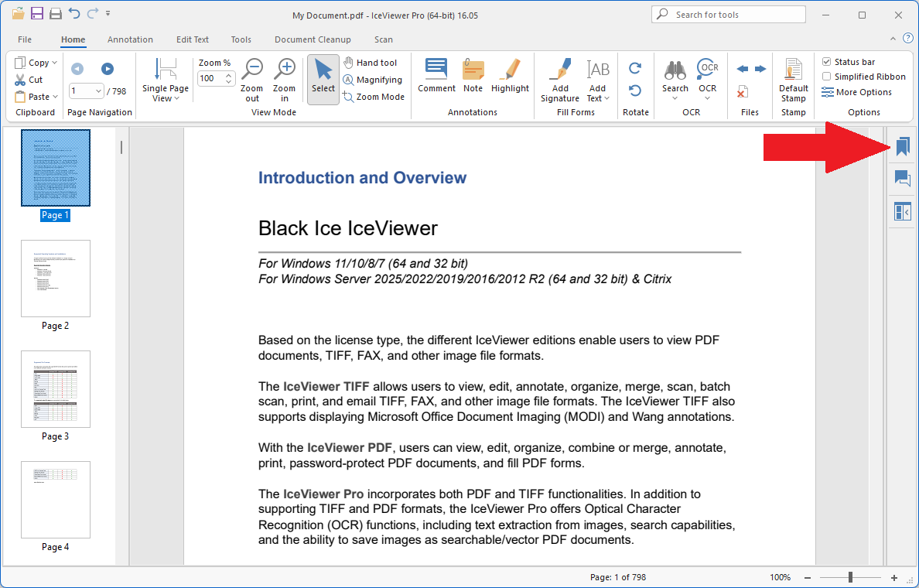Collapse the ribbon with the chevron
919x588 pixels.
[x=893, y=39]
